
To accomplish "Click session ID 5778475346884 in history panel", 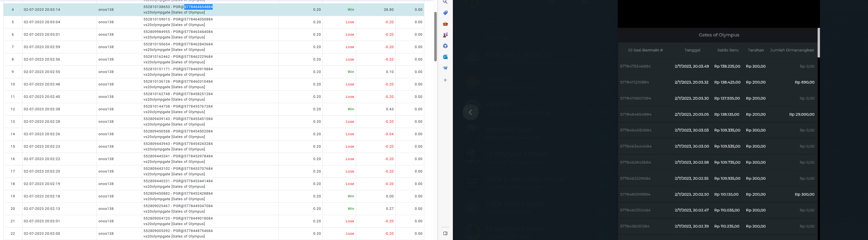I will pyautogui.click(x=636, y=66).
